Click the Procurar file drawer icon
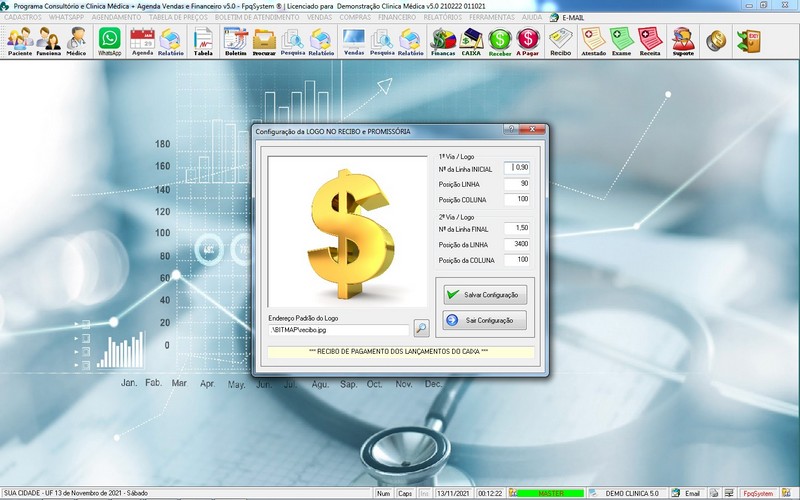Screen dimensions: 800x500 click(264, 41)
